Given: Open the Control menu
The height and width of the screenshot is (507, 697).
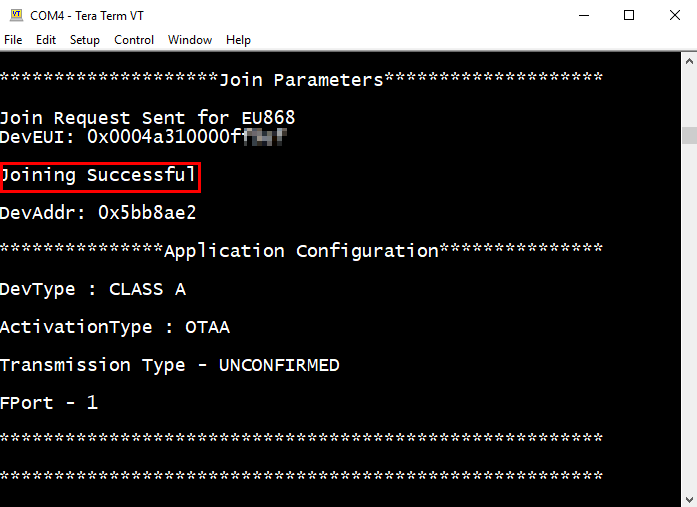Looking at the screenshot, I should click(x=134, y=40).
